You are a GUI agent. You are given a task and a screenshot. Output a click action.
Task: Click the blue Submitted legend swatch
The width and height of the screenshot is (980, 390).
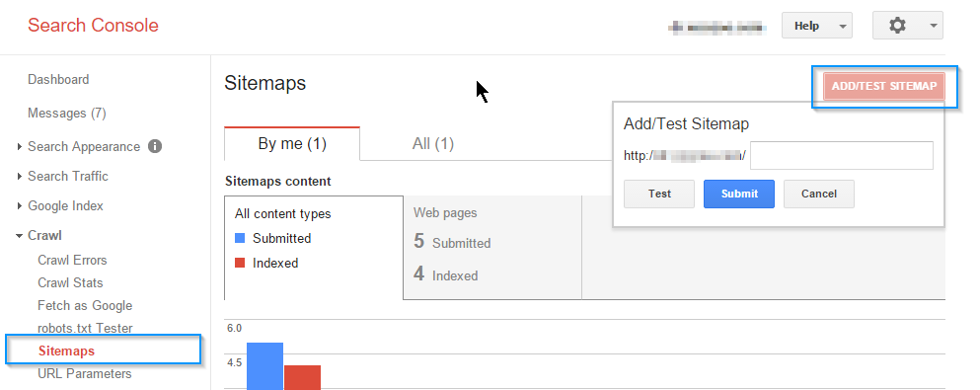[240, 238]
